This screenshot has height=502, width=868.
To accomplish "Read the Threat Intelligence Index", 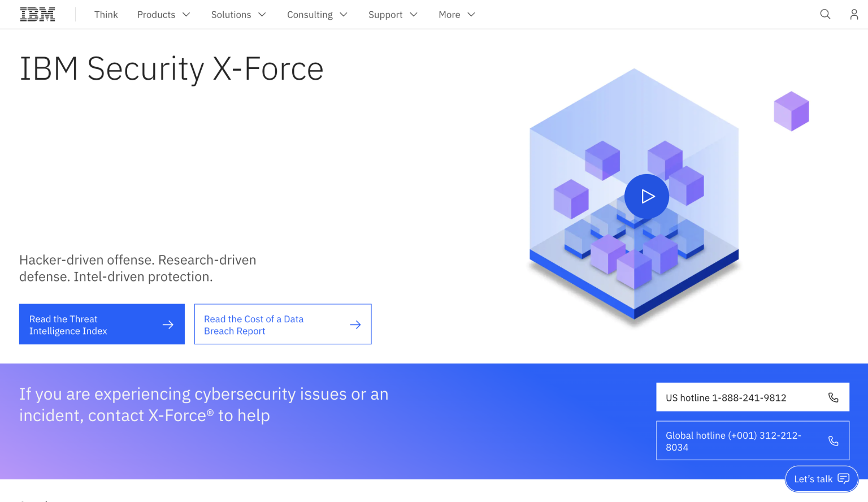I will tap(85, 324).
